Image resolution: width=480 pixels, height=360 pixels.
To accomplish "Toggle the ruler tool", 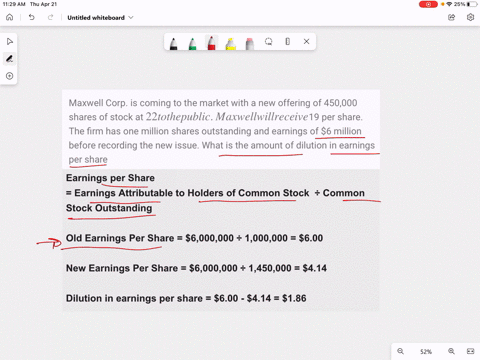I will pos(288,42).
